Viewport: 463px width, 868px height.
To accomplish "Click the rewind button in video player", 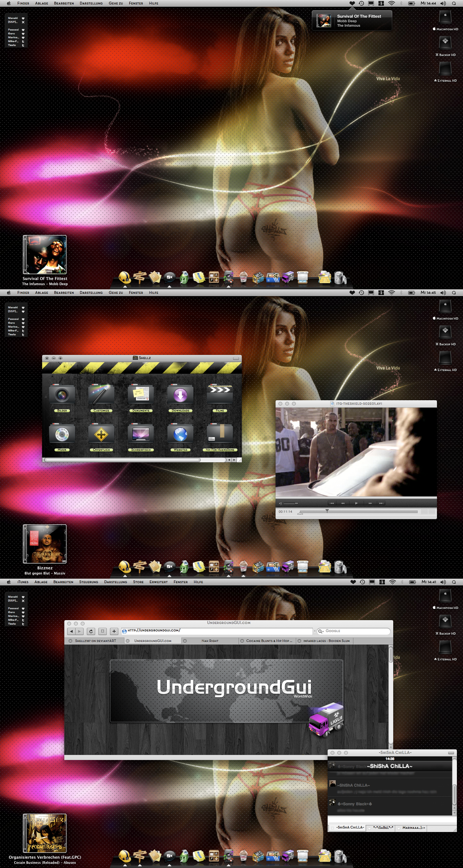I will tap(343, 503).
